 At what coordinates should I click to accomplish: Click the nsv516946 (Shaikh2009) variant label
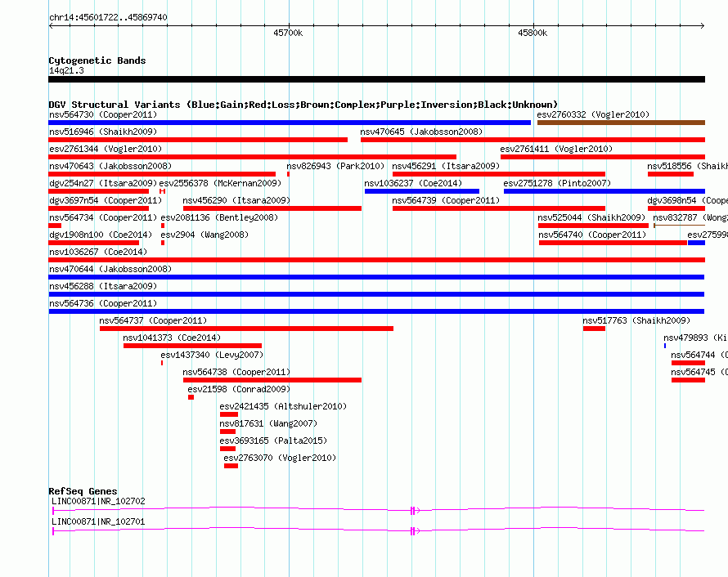[103, 132]
